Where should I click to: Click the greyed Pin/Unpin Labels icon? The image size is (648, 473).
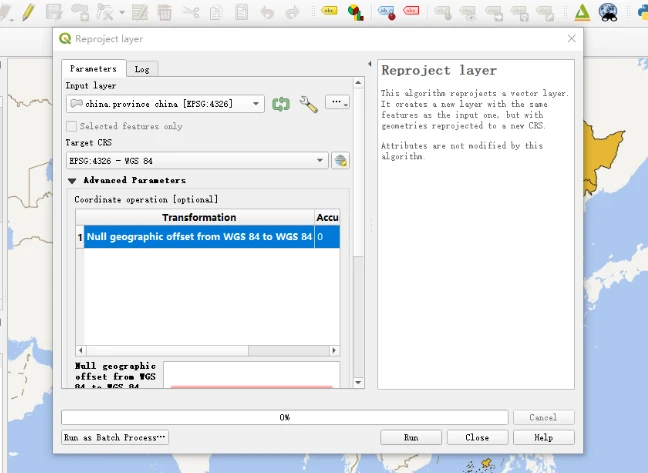pos(443,12)
